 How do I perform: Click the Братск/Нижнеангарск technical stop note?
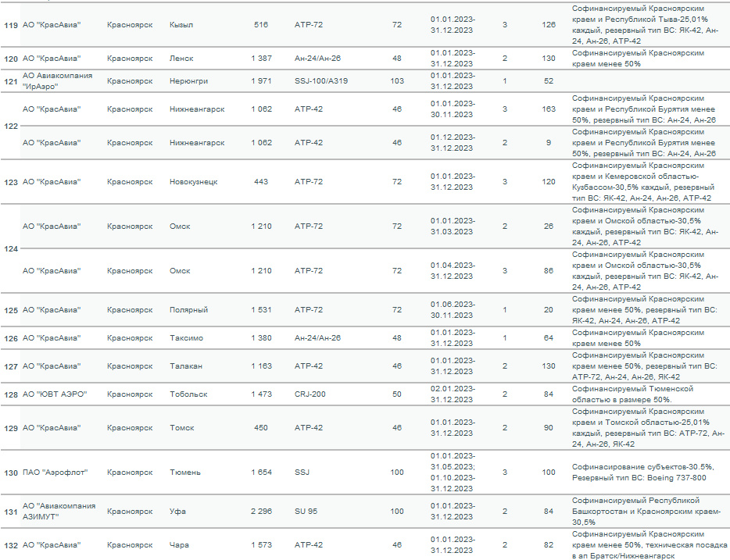[649, 545]
